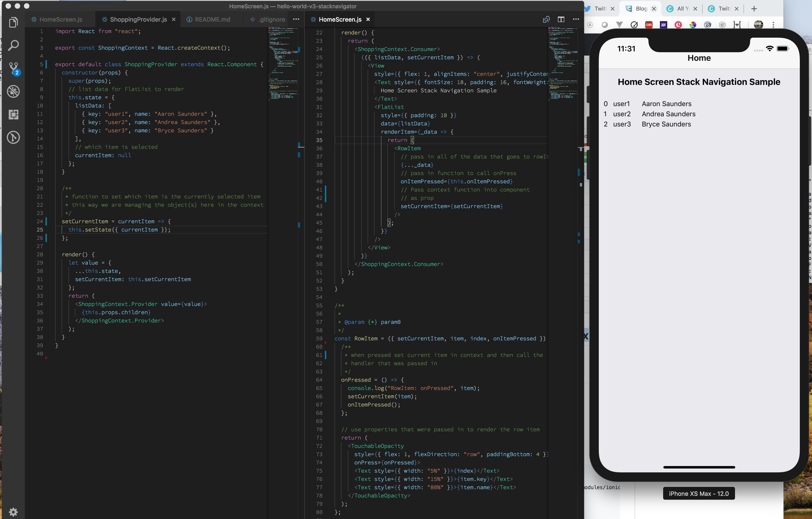
Task: Tap the Aaron Saunders row in simulator
Action: [666, 104]
